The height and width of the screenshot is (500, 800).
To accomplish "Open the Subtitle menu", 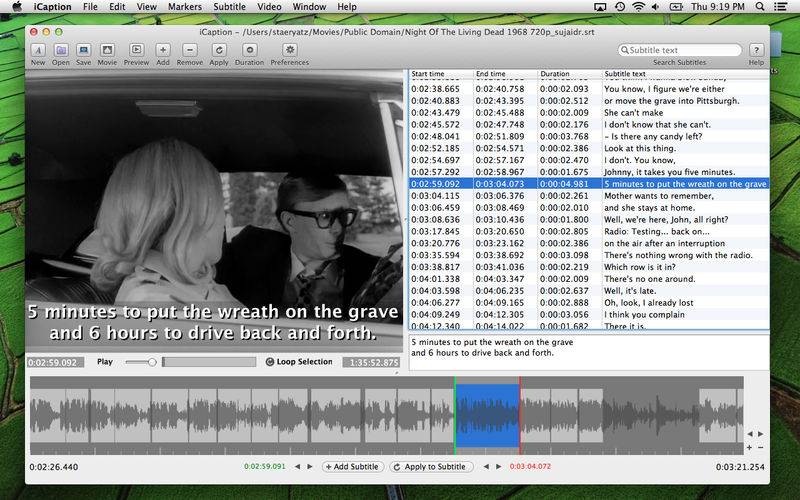I will tap(229, 7).
